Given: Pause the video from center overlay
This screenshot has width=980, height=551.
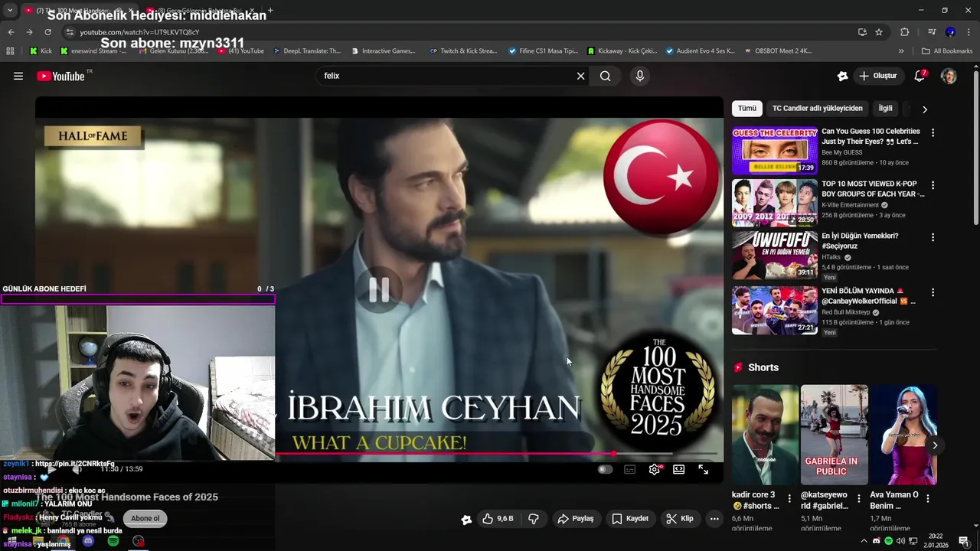Looking at the screenshot, I should [379, 289].
